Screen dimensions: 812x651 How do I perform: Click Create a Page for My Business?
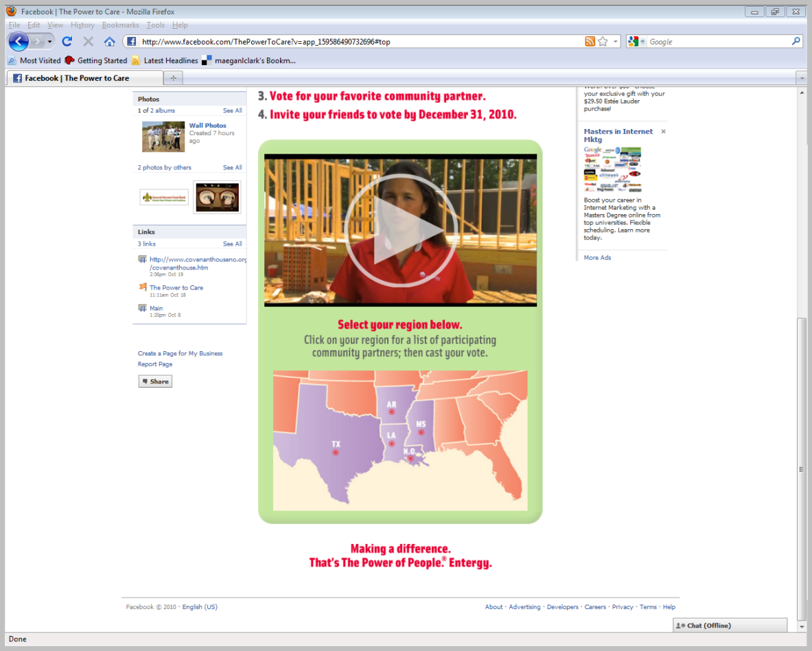coord(181,353)
